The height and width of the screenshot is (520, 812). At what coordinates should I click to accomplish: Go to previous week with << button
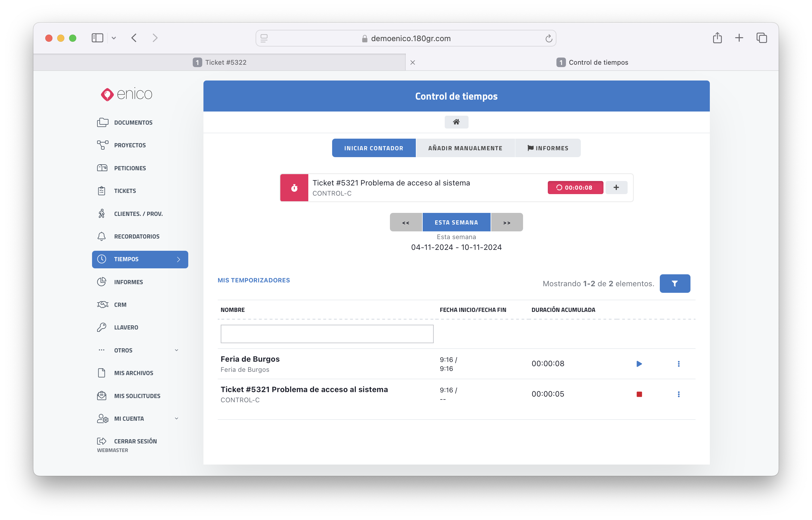coord(405,222)
